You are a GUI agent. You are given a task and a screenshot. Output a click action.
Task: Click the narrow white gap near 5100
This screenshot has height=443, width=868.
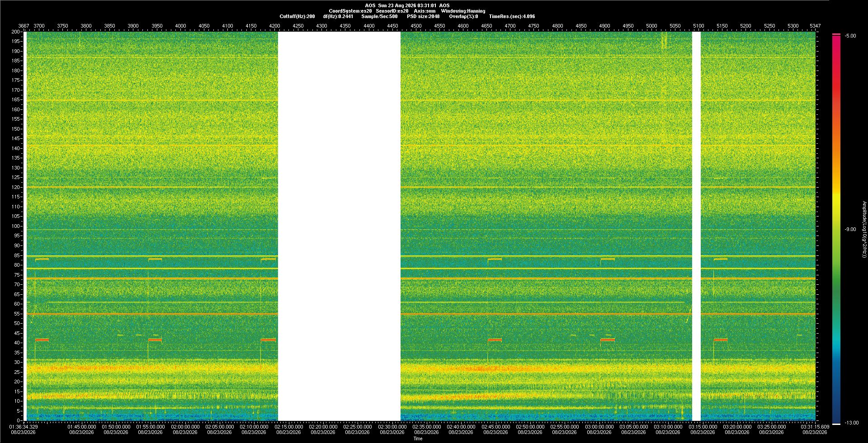tap(696, 226)
